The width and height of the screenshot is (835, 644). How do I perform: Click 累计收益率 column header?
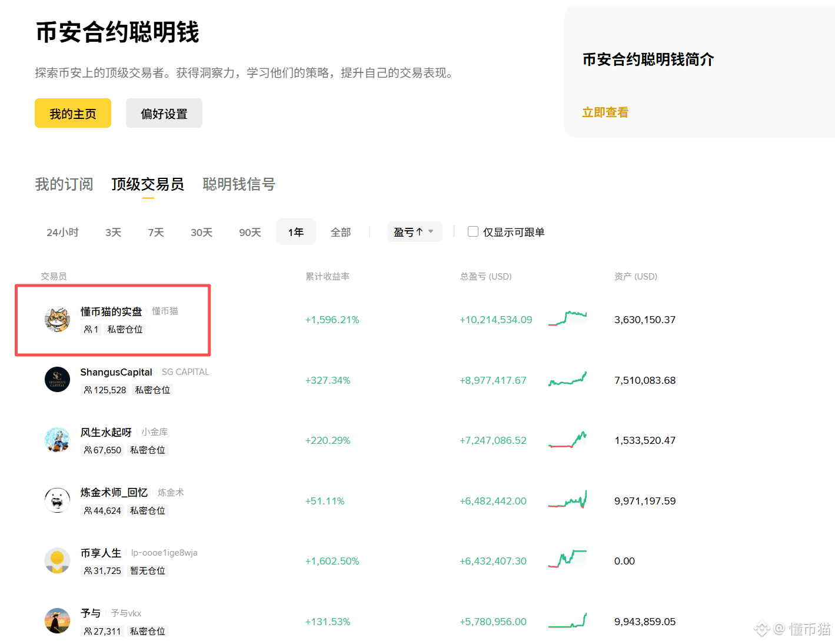pyautogui.click(x=328, y=276)
